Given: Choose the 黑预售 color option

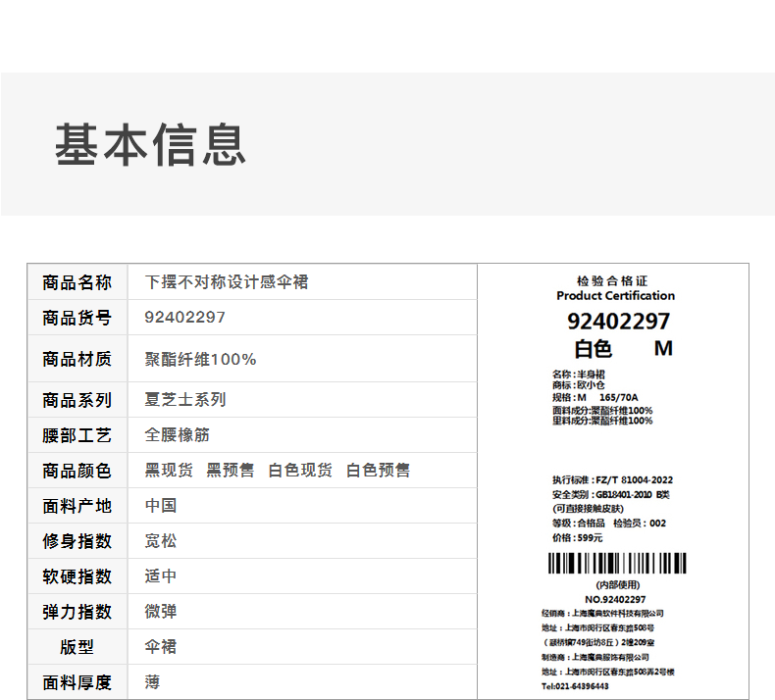Looking at the screenshot, I should [x=231, y=471].
